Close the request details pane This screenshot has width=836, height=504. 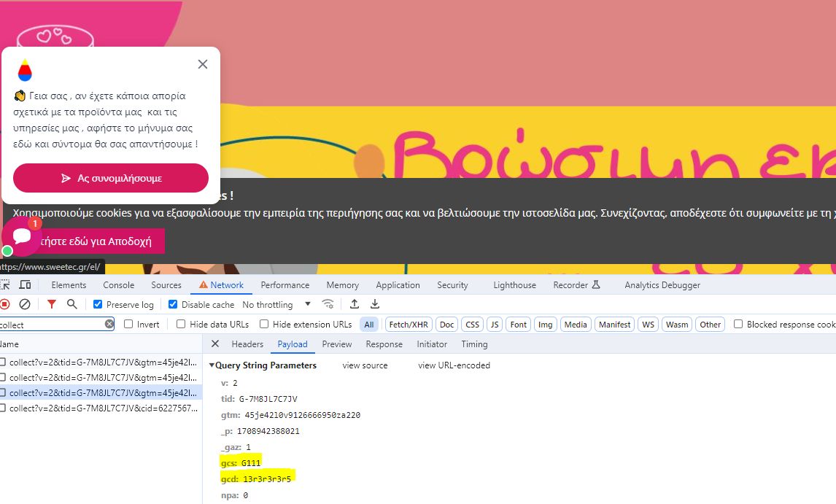[x=215, y=344]
